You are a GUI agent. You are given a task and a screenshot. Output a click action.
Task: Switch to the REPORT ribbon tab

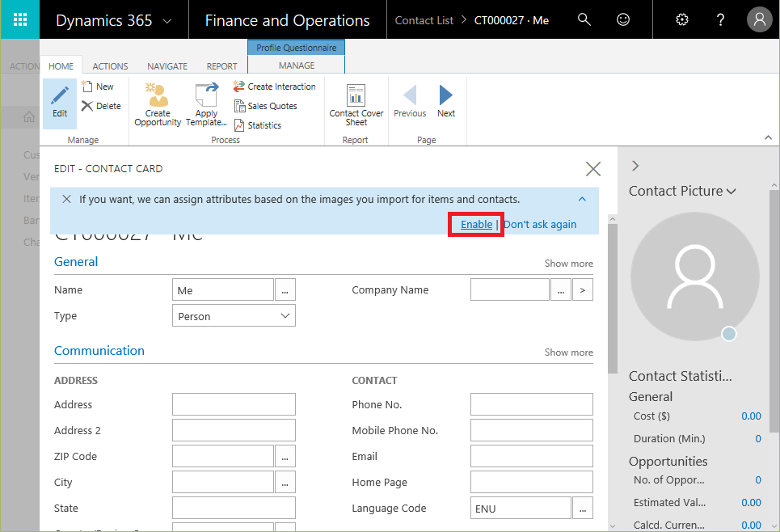[x=221, y=66]
